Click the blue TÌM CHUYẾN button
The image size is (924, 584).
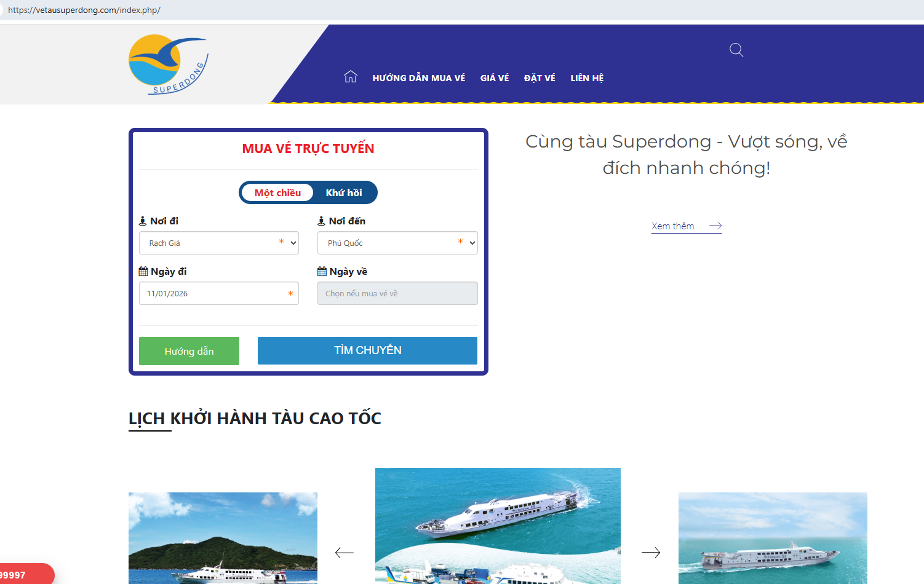tap(367, 350)
